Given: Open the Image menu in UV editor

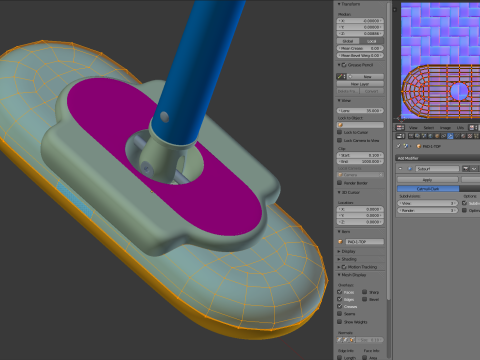Looking at the screenshot, I should [x=445, y=128].
